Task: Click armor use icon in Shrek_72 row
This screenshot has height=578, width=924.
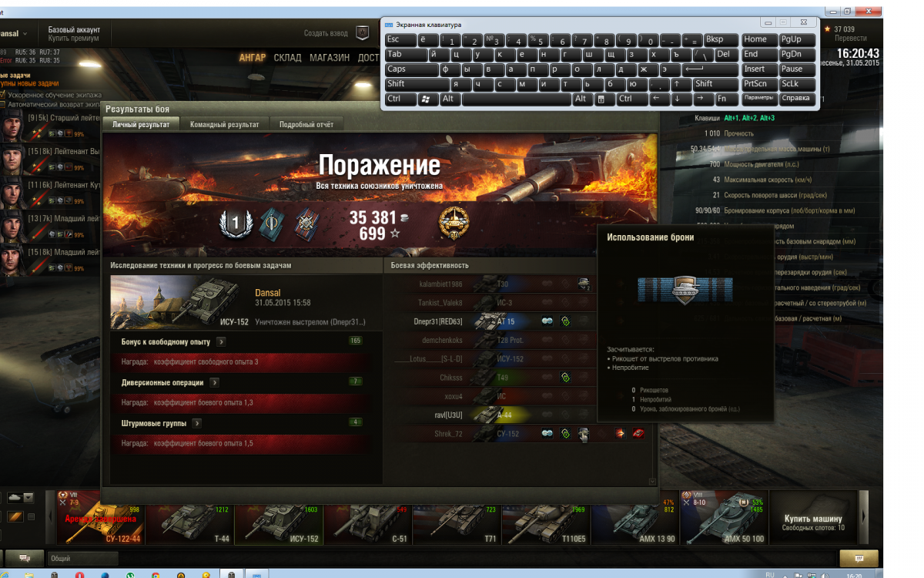Action: click(x=584, y=434)
